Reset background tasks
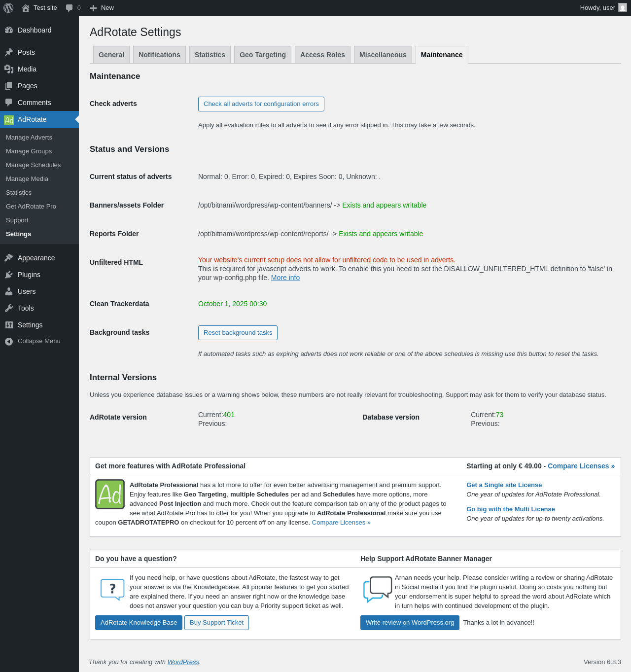 (x=238, y=333)
